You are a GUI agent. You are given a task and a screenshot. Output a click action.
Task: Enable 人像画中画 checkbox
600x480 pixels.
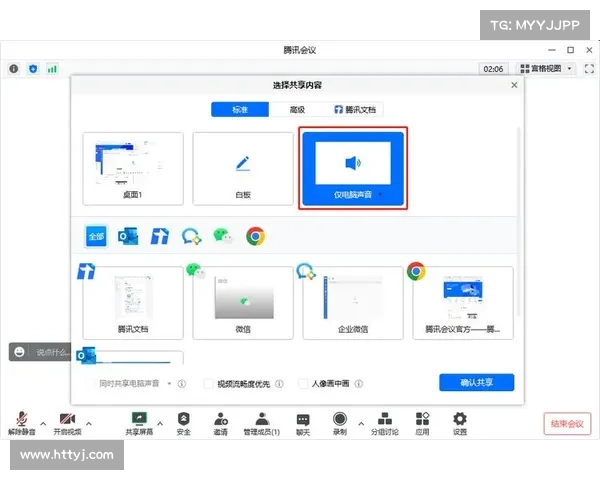(303, 384)
